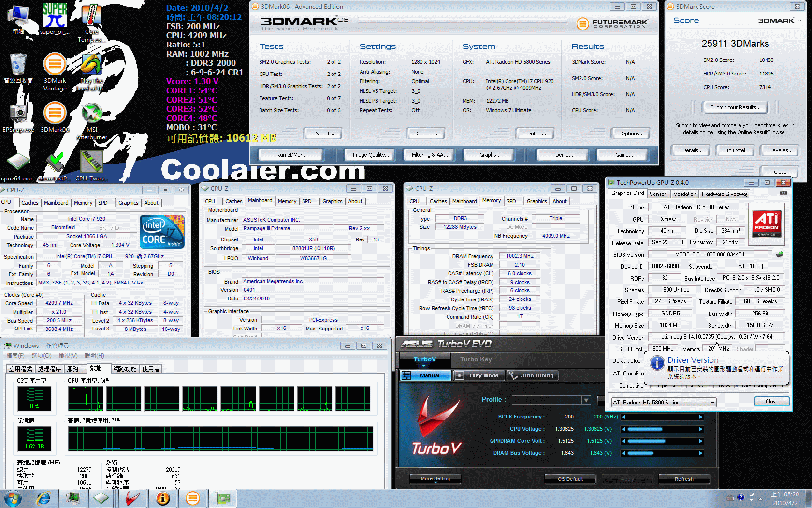
Task: Open the GPU-Z graphics card selector dropdown
Action: click(x=664, y=403)
